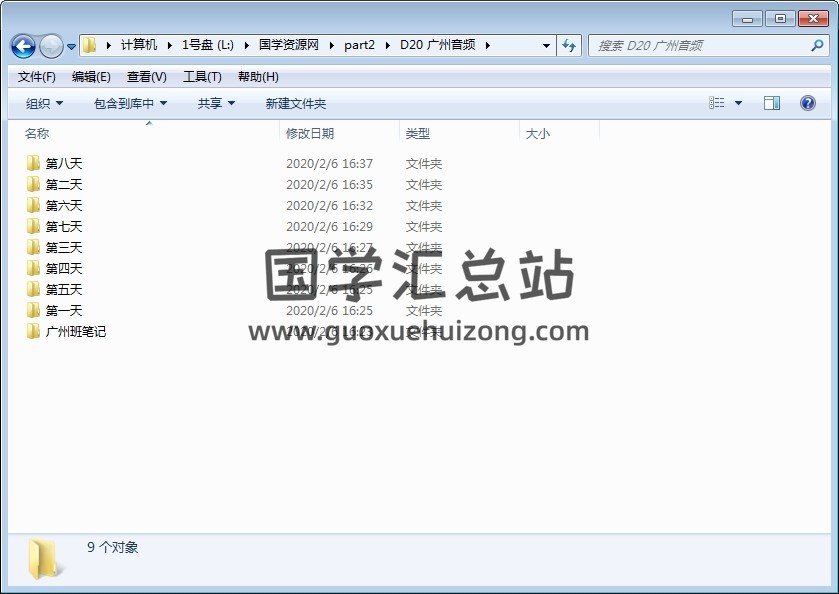The width and height of the screenshot is (839, 594).
Task: Select the 第五天 folder icon
Action: coord(33,289)
